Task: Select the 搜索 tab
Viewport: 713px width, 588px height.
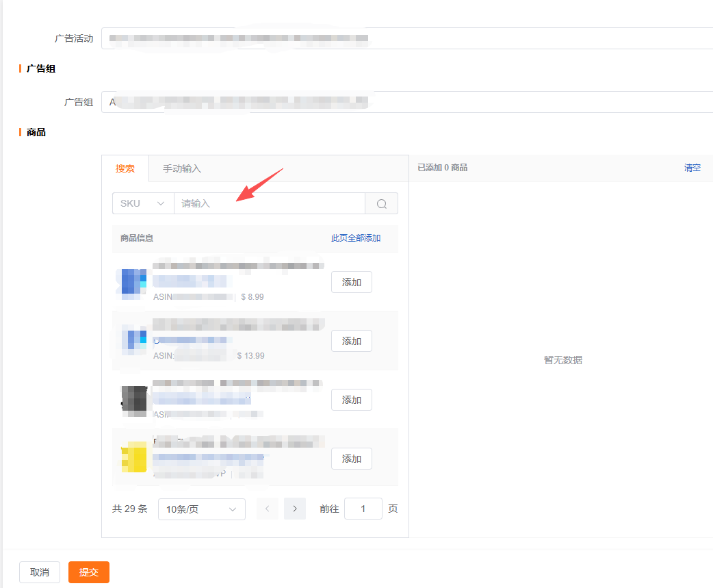Action: coord(125,168)
